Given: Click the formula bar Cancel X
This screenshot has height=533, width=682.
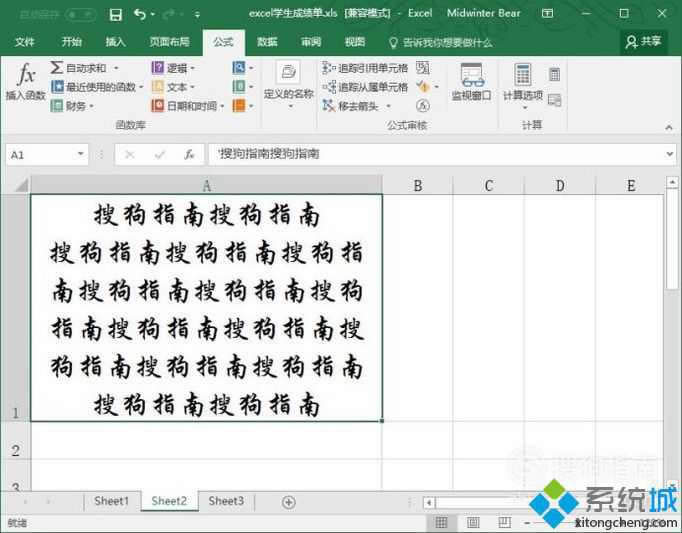Looking at the screenshot, I should click(x=130, y=154).
